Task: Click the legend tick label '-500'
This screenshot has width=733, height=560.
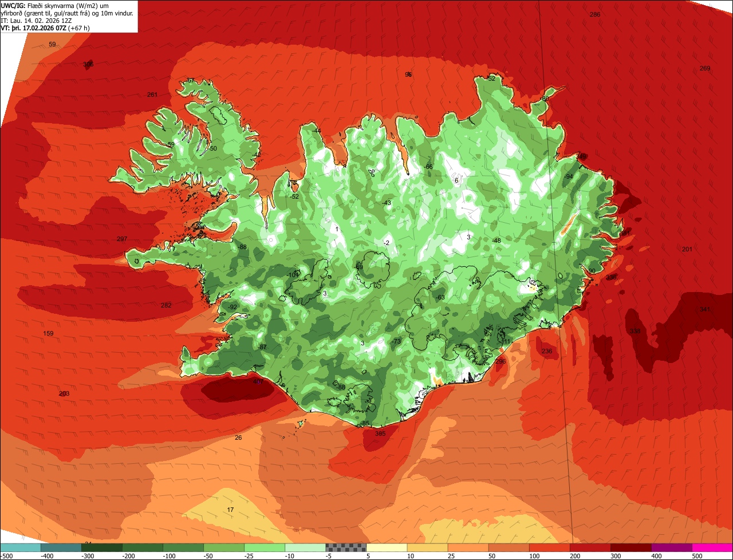Action: [x=7, y=555]
